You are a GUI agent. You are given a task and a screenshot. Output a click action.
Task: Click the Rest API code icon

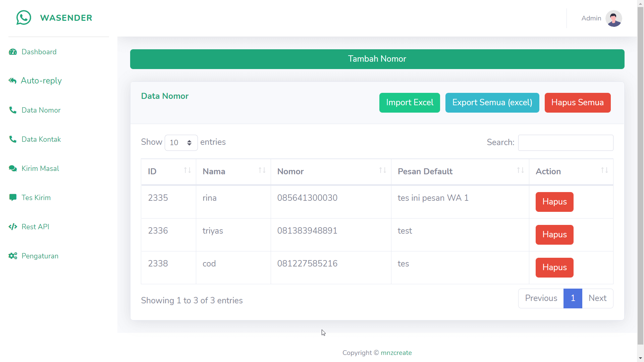(13, 227)
